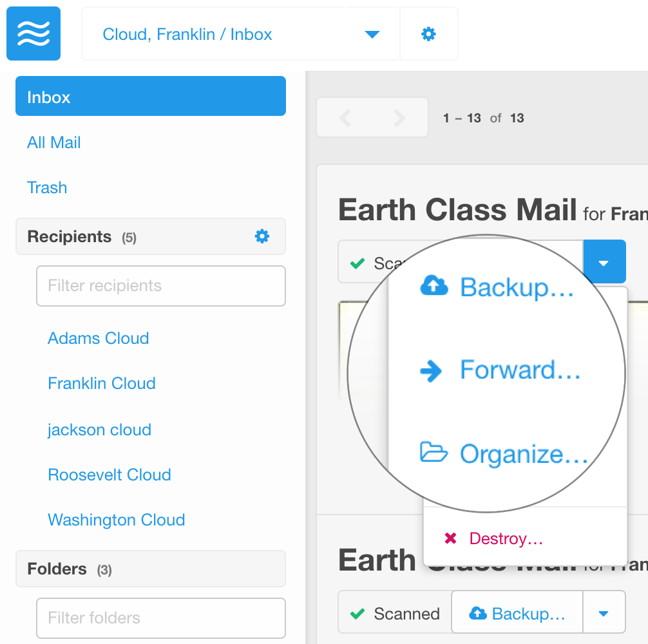Go to previous page arrow

(345, 118)
